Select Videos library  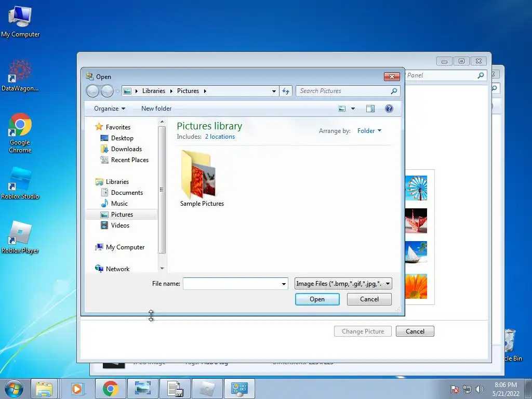tap(120, 225)
